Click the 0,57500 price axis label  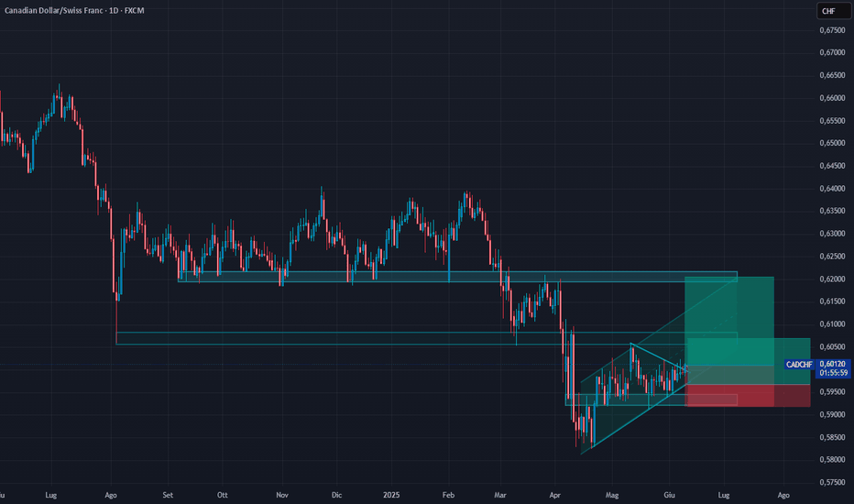(833, 482)
